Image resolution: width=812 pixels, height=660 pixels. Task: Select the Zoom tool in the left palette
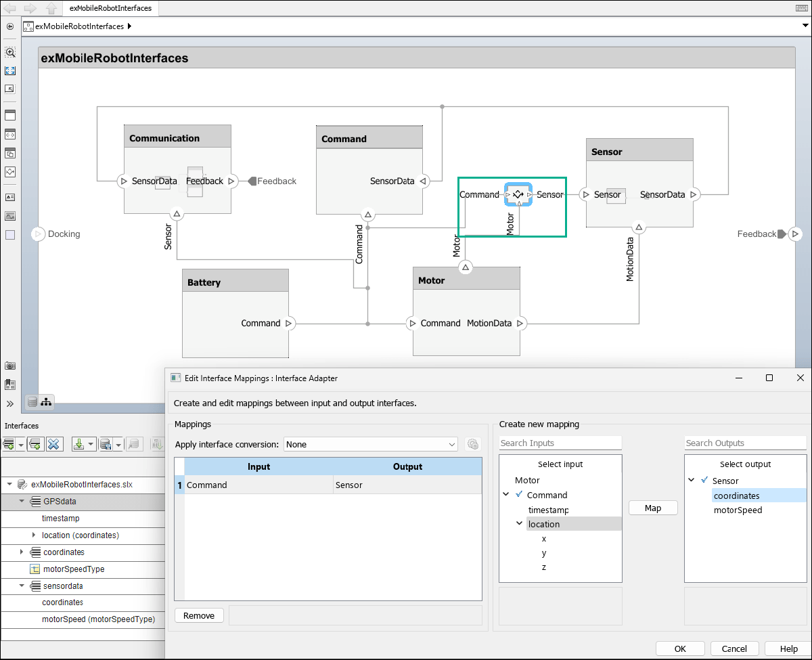click(10, 52)
